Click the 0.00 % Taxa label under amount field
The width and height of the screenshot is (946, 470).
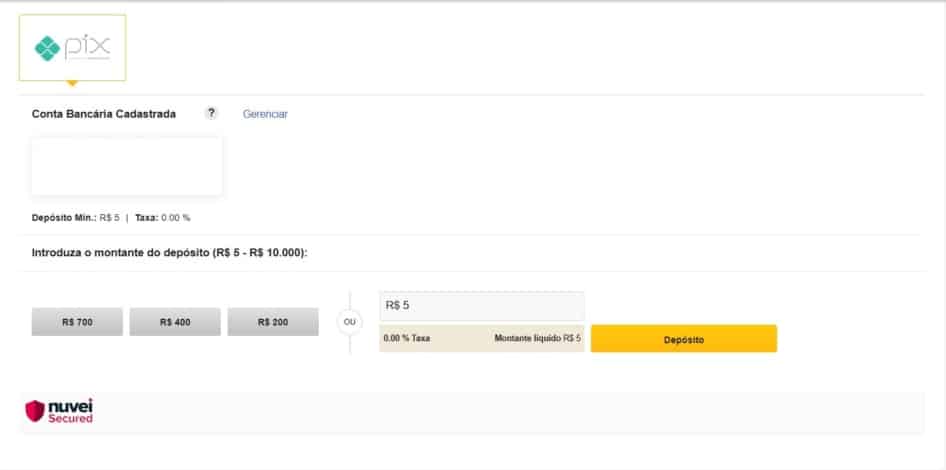coord(407,338)
